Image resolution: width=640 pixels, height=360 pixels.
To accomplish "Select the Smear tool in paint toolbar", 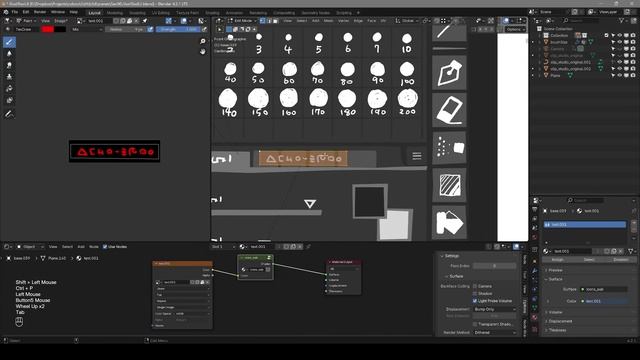I will tap(9, 65).
